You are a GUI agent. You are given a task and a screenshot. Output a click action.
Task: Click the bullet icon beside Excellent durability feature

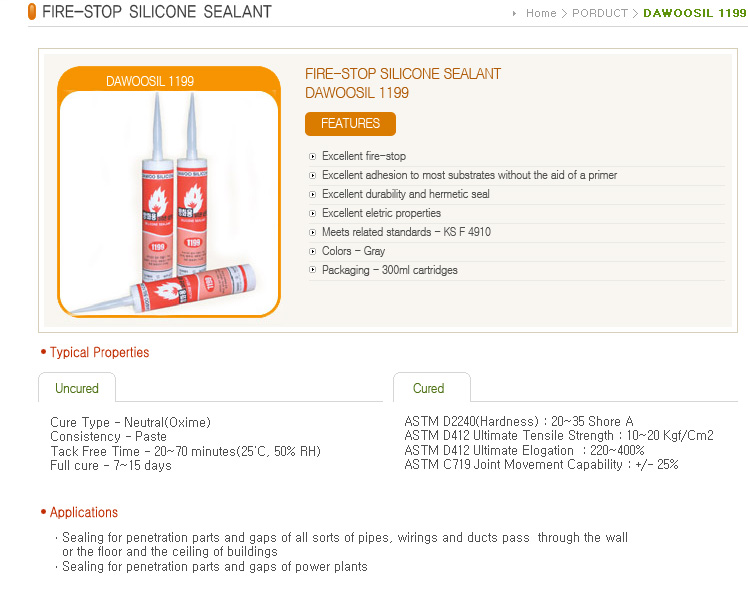pos(312,195)
